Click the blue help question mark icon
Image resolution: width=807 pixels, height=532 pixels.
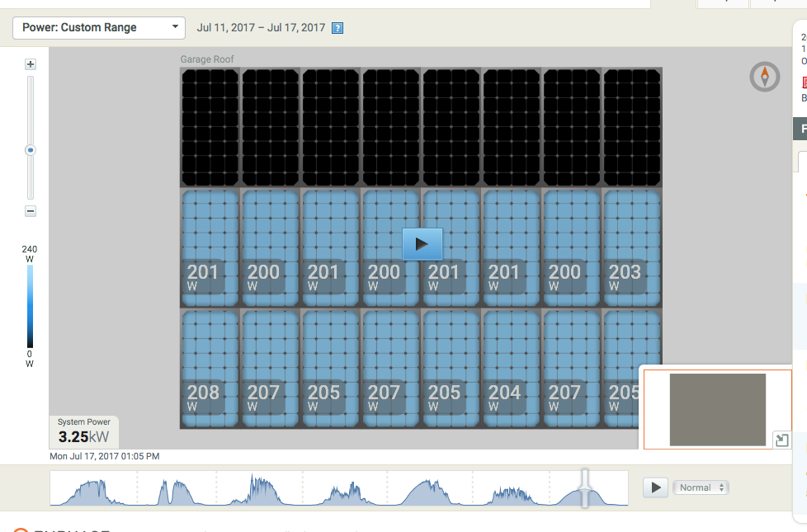337,28
